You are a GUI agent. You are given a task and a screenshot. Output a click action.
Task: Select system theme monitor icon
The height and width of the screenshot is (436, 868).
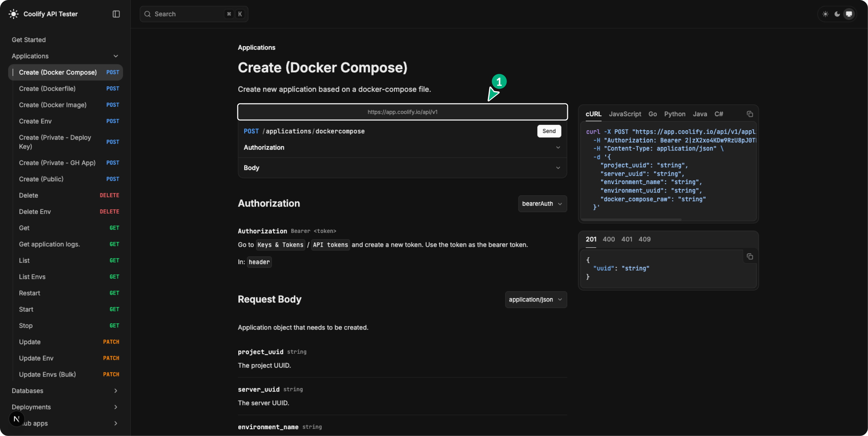coord(849,14)
